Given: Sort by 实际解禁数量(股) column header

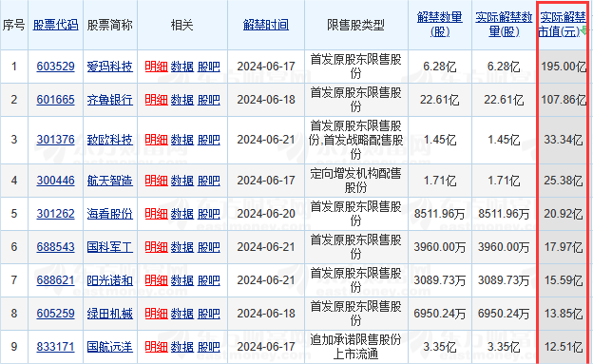Looking at the screenshot, I should click(x=504, y=25).
